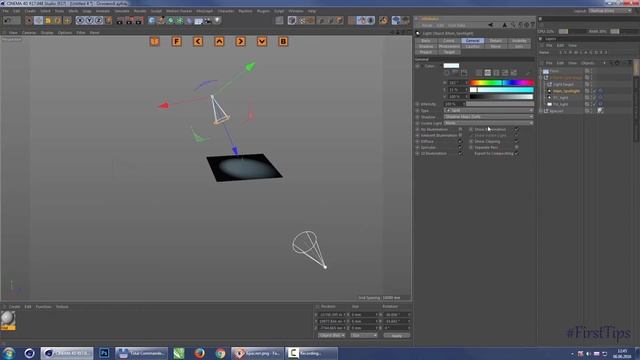This screenshot has height=360, width=640.
Task: Select the color wheel mode icon
Action: pos(447,73)
